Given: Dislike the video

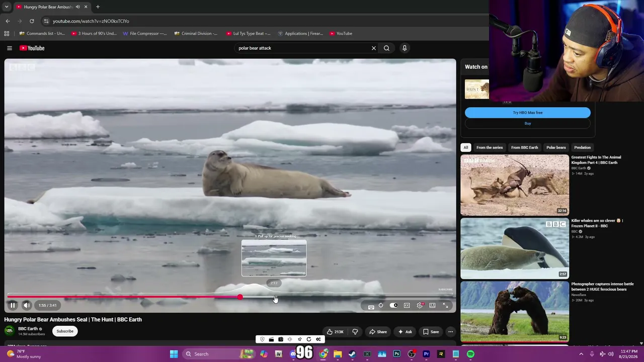Looking at the screenshot, I should 355,332.
